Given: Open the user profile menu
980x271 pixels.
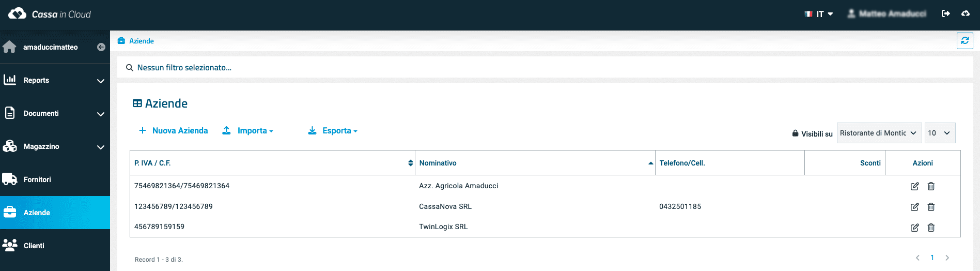Looking at the screenshot, I should [886, 14].
